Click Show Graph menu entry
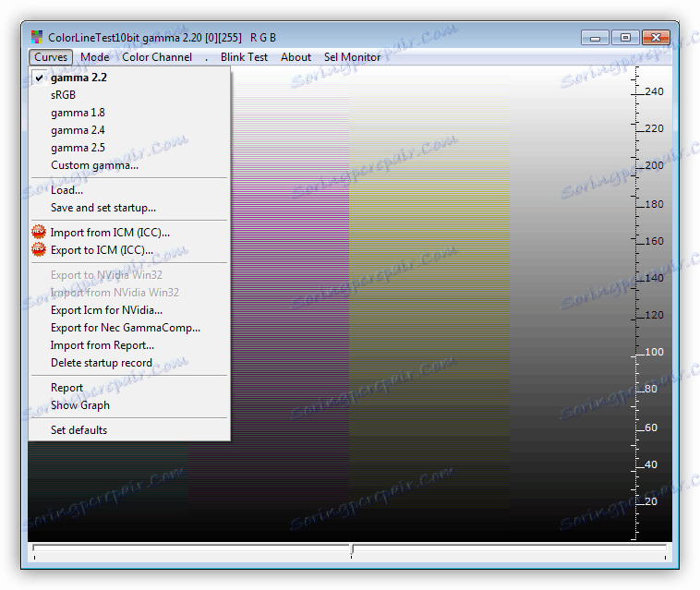Viewport: 700px width, 590px height. click(x=129, y=405)
